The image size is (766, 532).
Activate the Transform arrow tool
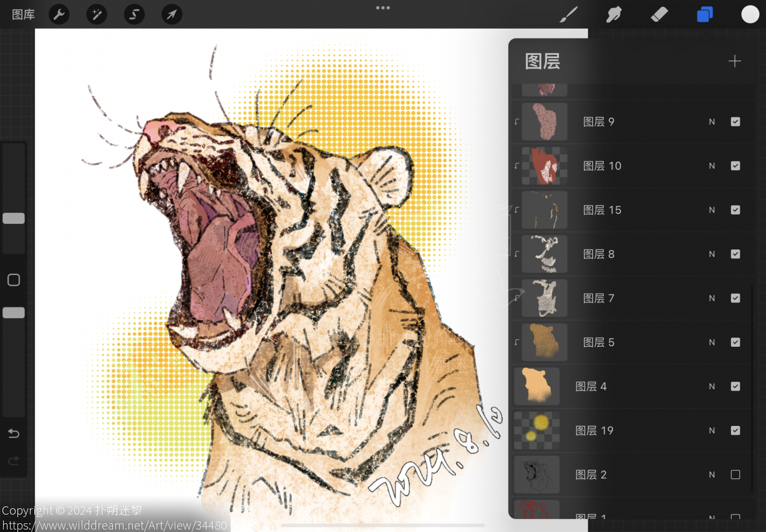172,14
